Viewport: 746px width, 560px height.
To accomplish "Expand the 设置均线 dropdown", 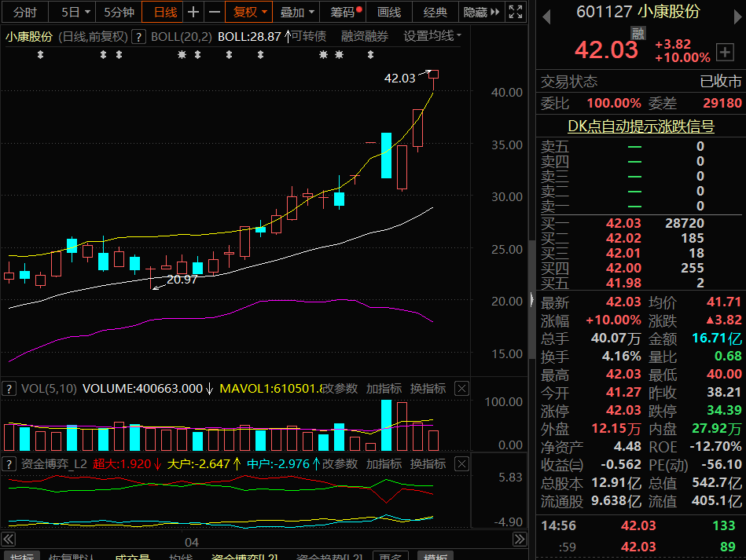I will pyautogui.click(x=432, y=35).
